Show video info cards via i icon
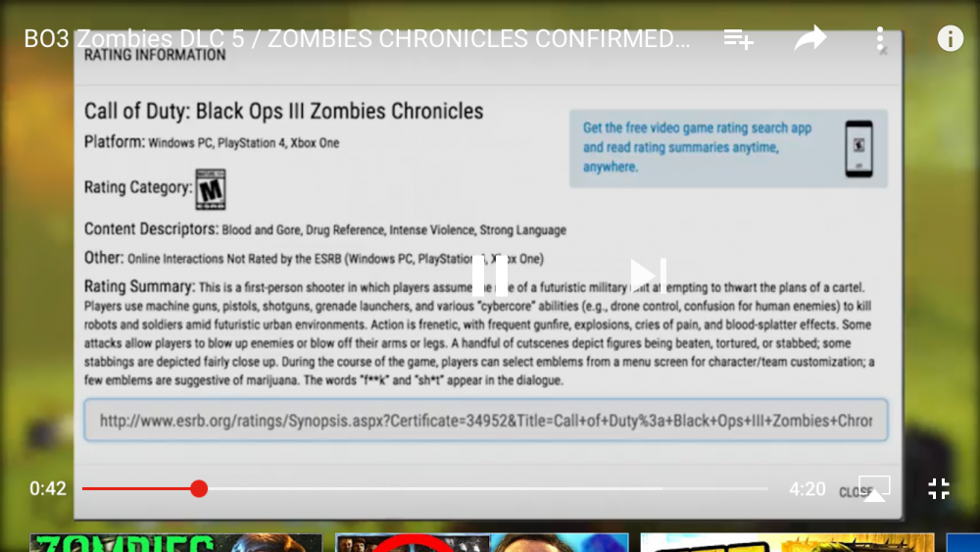 (950, 39)
